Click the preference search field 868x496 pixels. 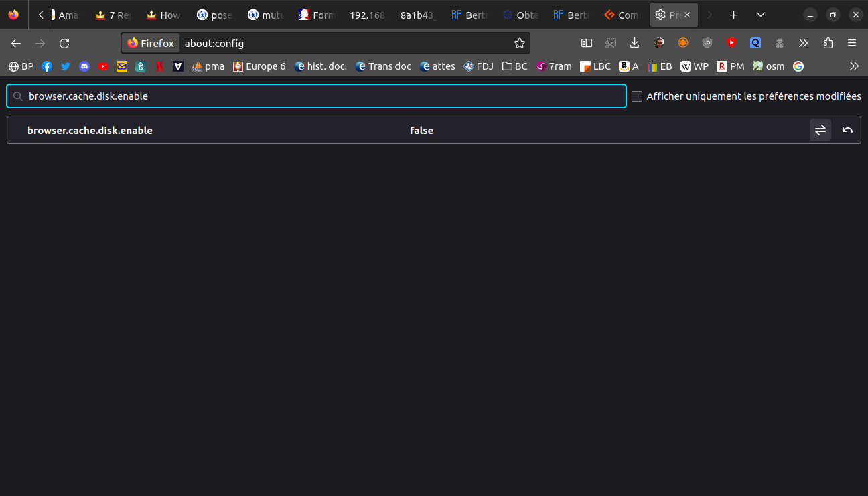click(317, 96)
